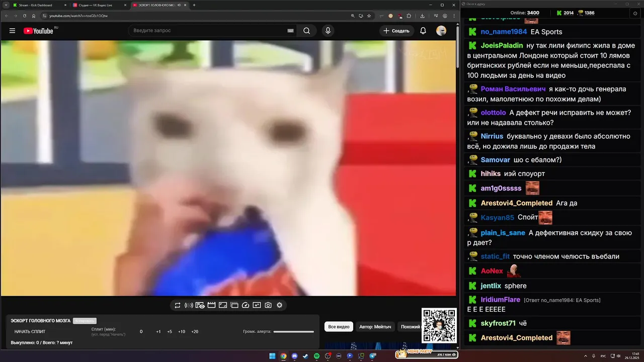Click the Копировать button next to title
This screenshot has height=362, width=644.
pyautogui.click(x=85, y=321)
